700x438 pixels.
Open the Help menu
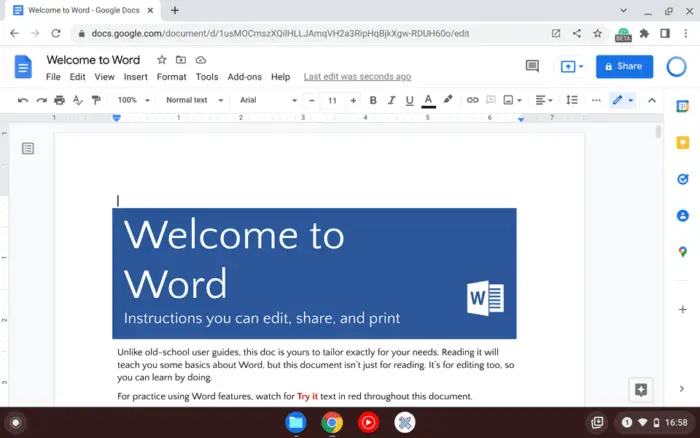[x=280, y=77]
